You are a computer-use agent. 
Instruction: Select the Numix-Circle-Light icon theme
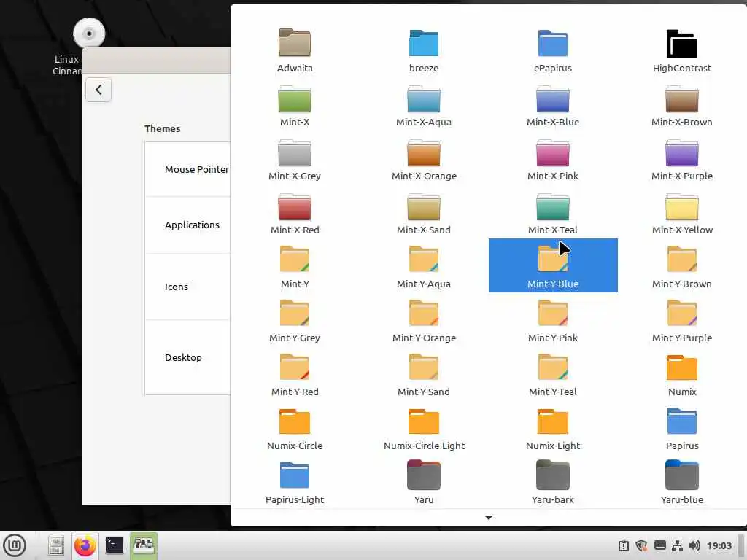click(x=424, y=427)
